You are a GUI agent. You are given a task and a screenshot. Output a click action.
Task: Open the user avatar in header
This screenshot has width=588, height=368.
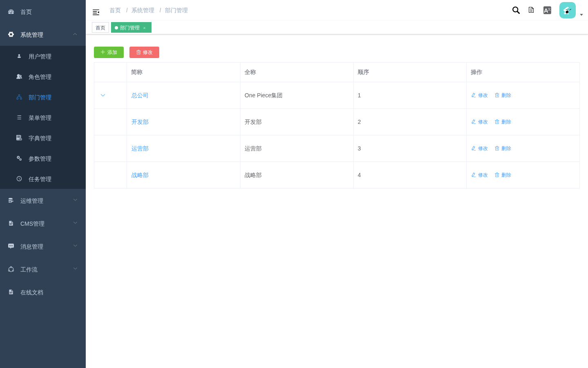(x=568, y=10)
